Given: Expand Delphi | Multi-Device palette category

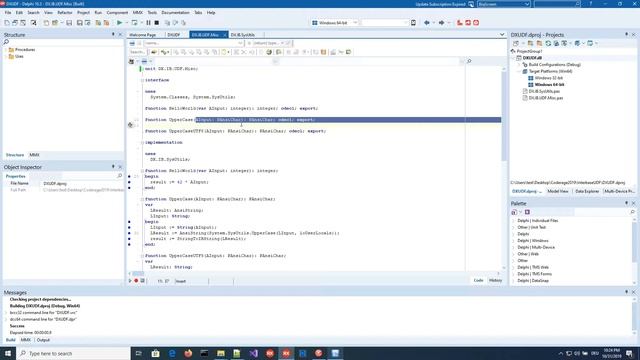Looking at the screenshot, I should (513, 247).
